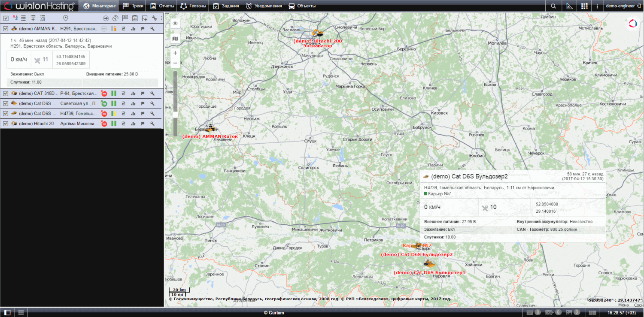Open the distance measurement ruler tool
The image size is (644, 317).
569,6
